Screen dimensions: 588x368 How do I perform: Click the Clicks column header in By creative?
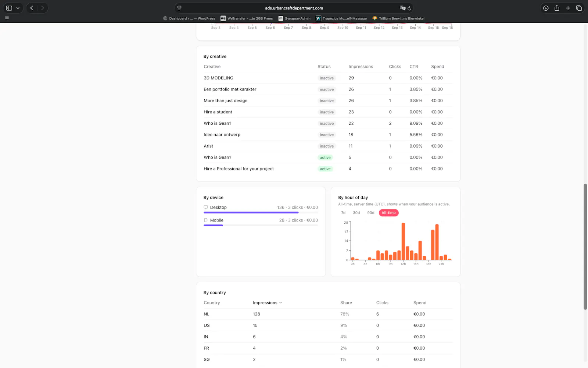[x=395, y=67]
